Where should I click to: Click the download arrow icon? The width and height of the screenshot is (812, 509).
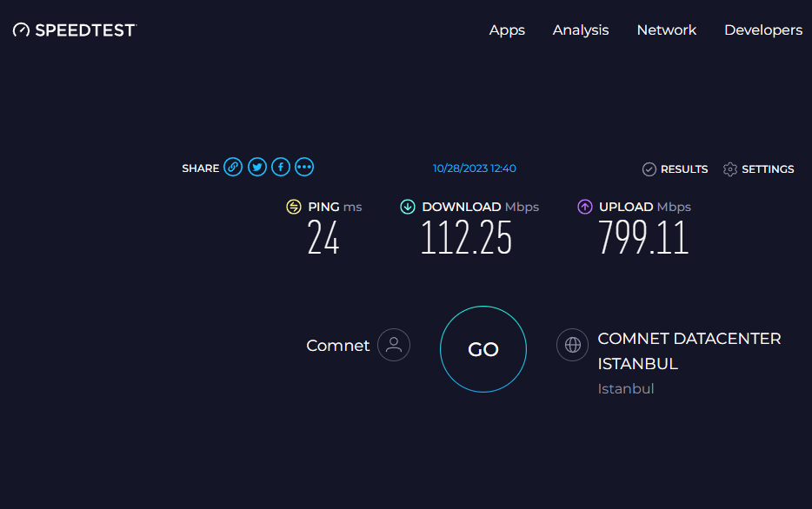point(408,207)
